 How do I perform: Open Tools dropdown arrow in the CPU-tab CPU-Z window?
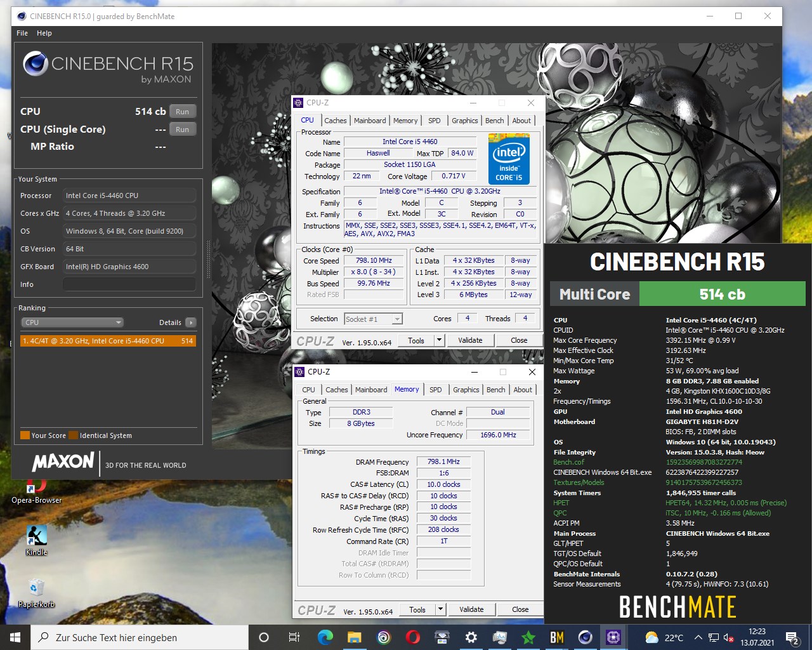click(x=438, y=340)
